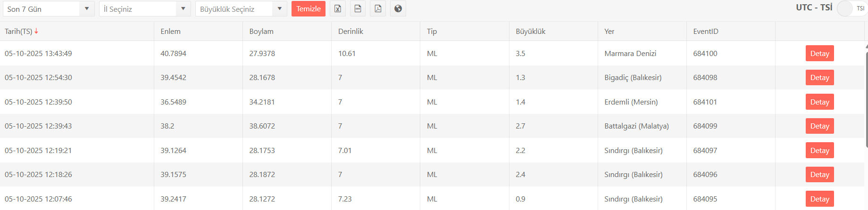The image size is (868, 210).
Task: Sort table by Büyüklük column header
Action: (530, 31)
